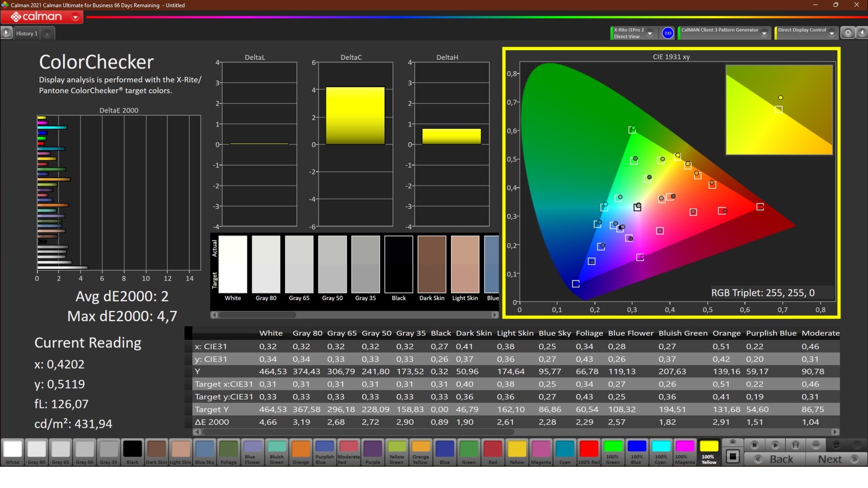This screenshot has width=868, height=488.
Task: Select the 100% Magenta patch in bottom strip
Action: click(685, 452)
